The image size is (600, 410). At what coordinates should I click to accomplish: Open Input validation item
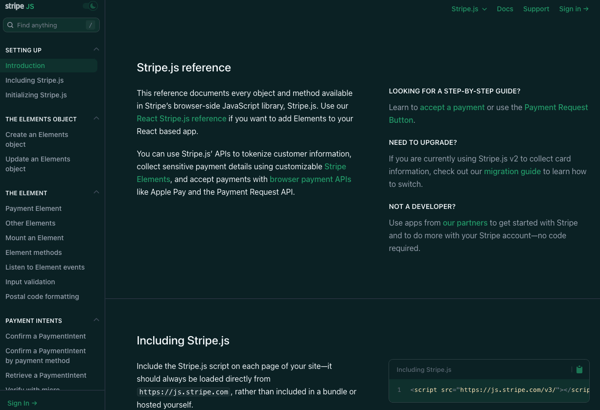pos(30,282)
